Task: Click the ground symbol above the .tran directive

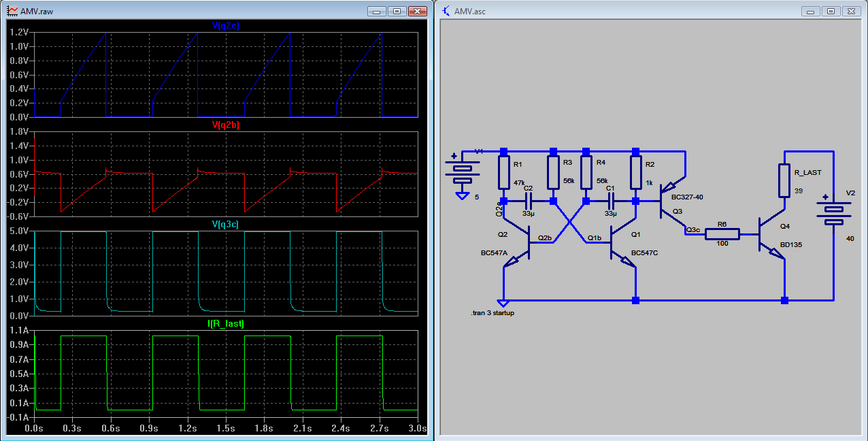Action: (503, 303)
